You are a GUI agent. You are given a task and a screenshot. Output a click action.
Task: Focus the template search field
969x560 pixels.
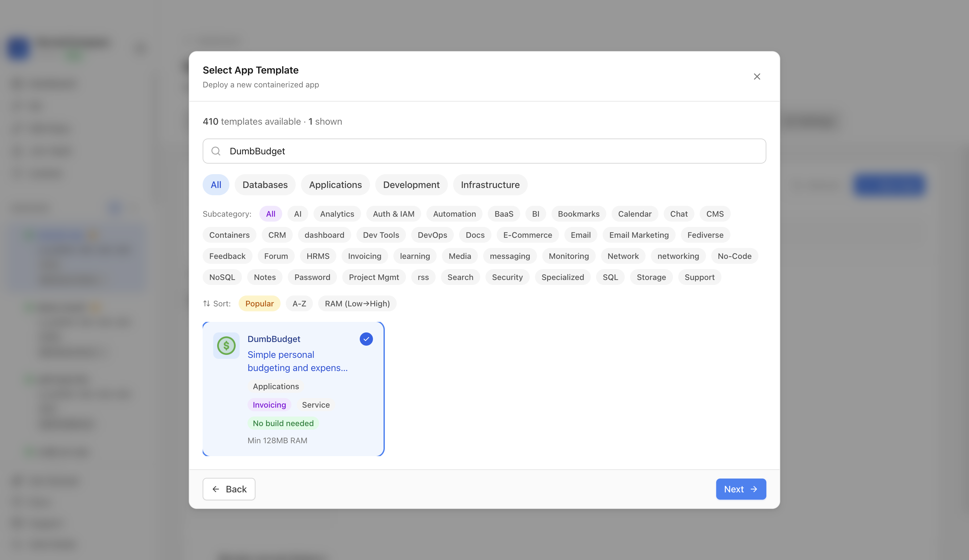click(484, 151)
